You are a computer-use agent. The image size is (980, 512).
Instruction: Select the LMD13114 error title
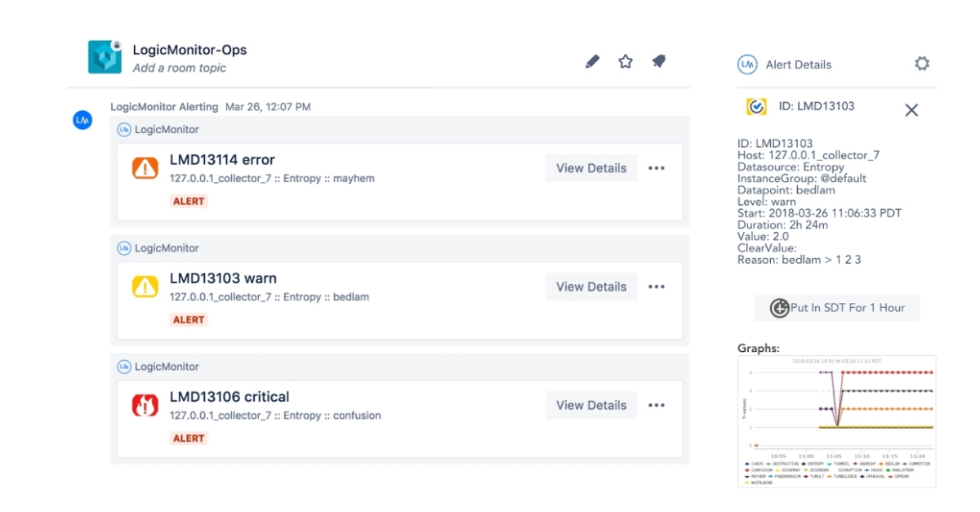[222, 160]
